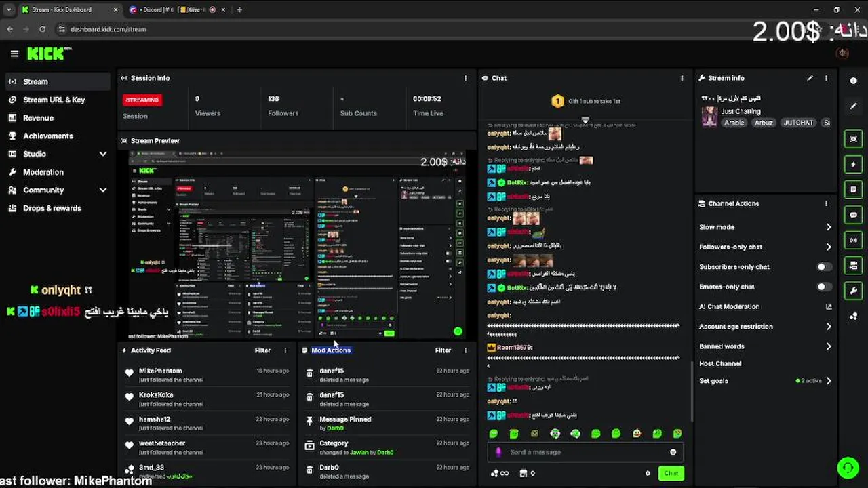Click the info icon in right toolbar
868x488 pixels.
[853, 81]
